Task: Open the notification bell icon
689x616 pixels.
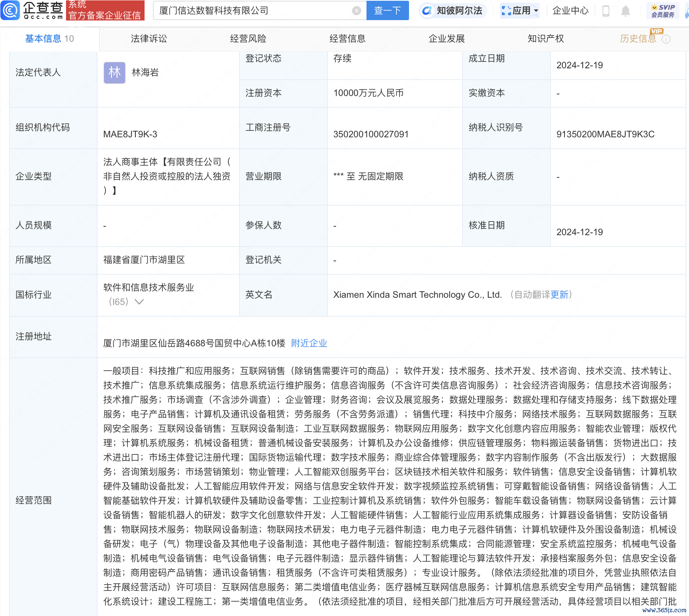Action: [x=626, y=11]
